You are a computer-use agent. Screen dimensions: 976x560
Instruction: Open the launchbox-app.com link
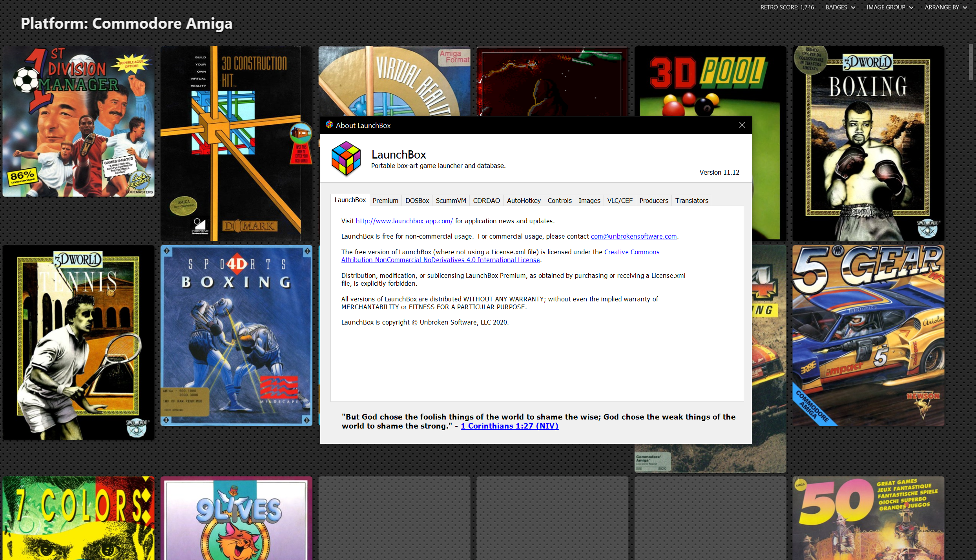click(404, 221)
